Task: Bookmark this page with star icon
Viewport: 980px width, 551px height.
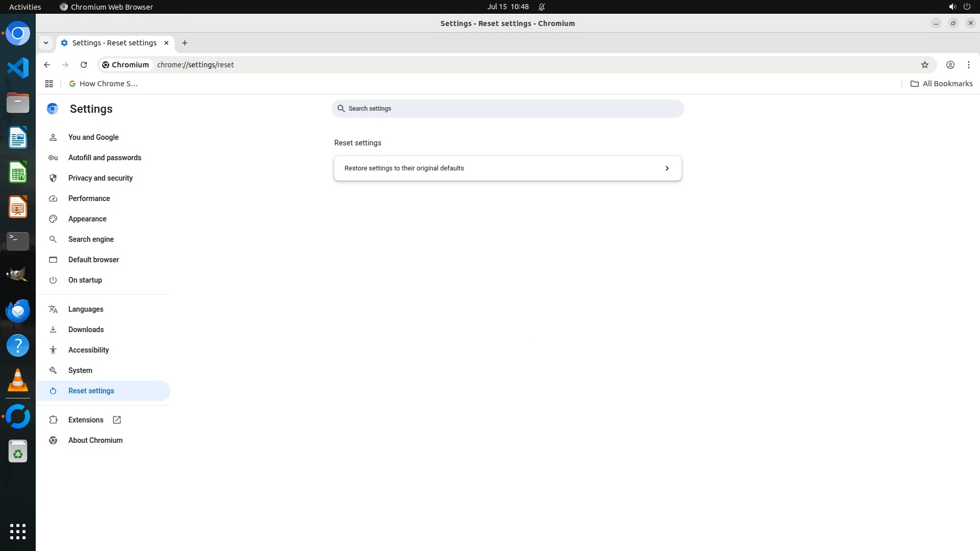Action: [x=924, y=65]
